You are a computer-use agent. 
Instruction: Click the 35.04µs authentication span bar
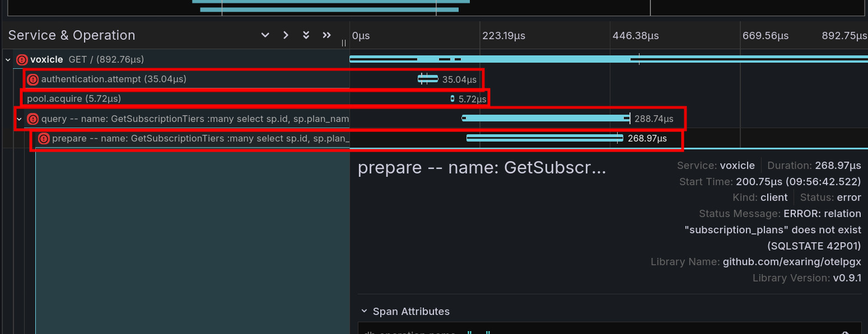pos(428,79)
